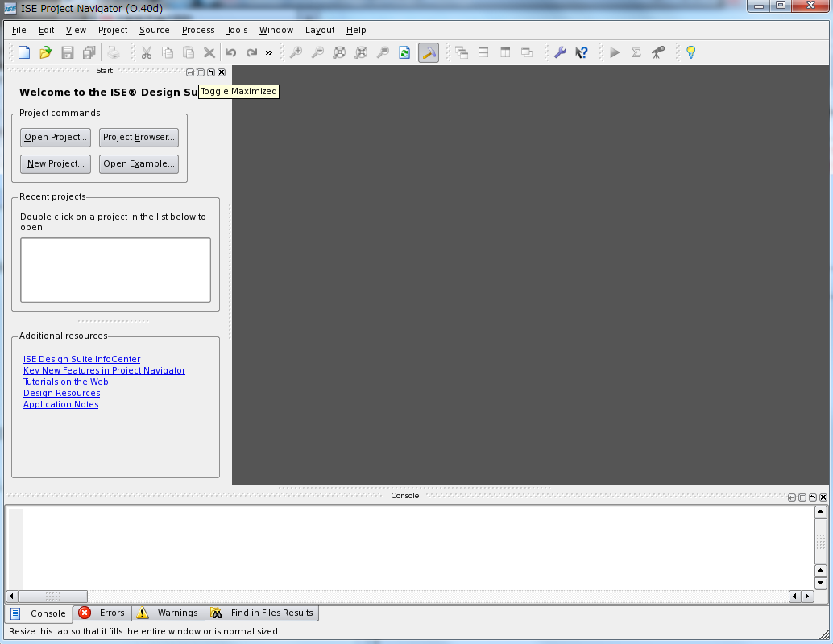The image size is (833, 644).
Task: Click the fourth zoom magnifier icon
Action: 361,52
